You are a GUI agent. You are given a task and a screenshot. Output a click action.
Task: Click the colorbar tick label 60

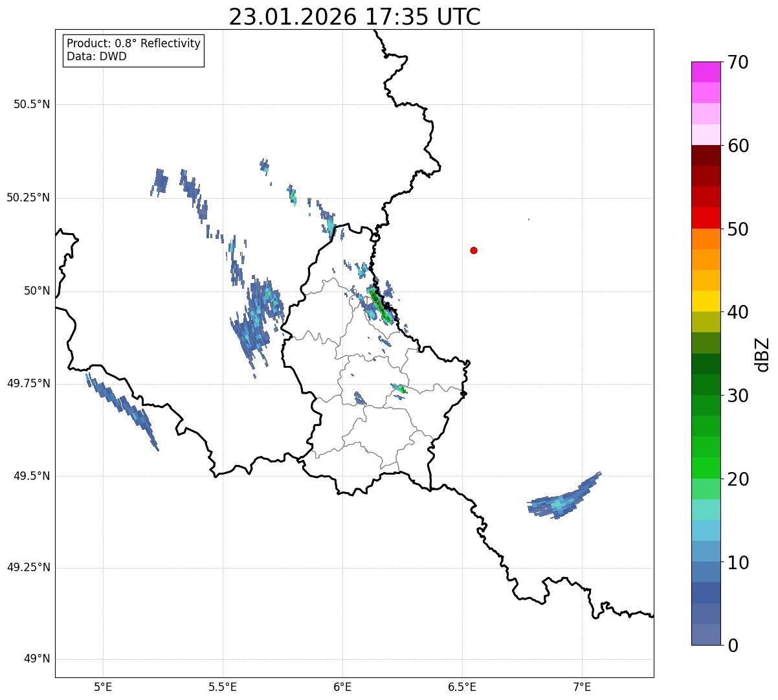coord(739,146)
